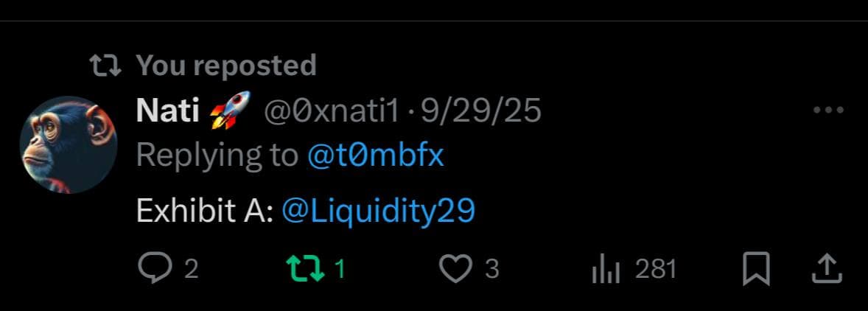Visit the @t0mbfx mention
Viewport: 868px width, 311px height.
[375, 155]
